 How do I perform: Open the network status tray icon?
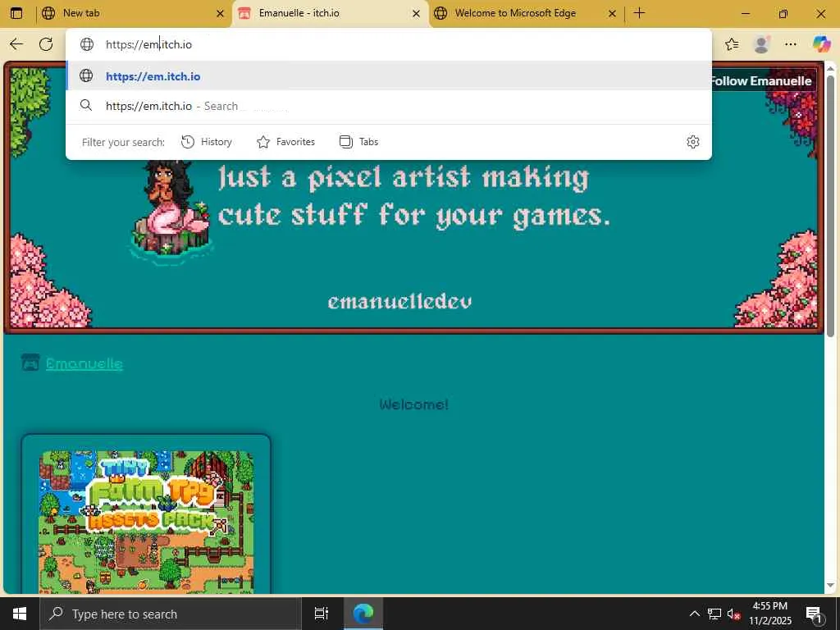[x=714, y=614]
